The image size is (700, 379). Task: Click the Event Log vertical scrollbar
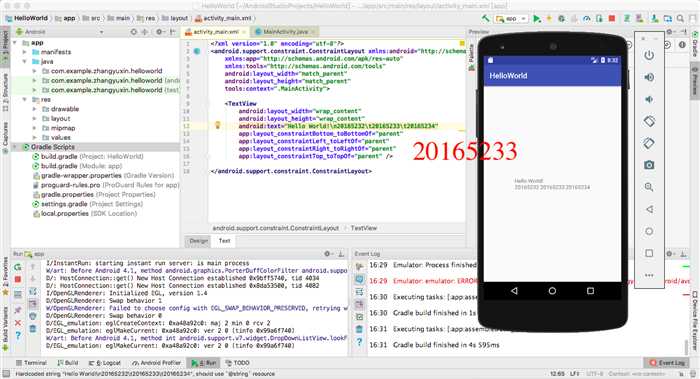pos(687,347)
